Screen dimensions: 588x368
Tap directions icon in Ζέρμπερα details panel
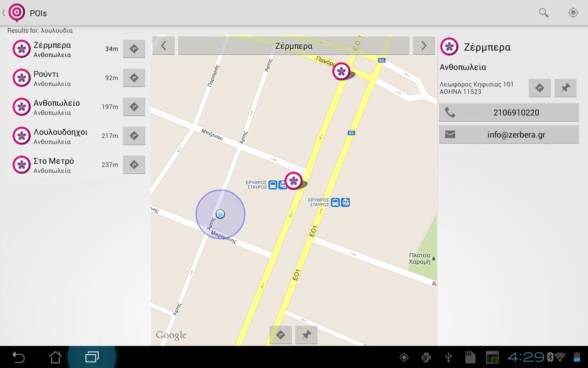(x=540, y=88)
